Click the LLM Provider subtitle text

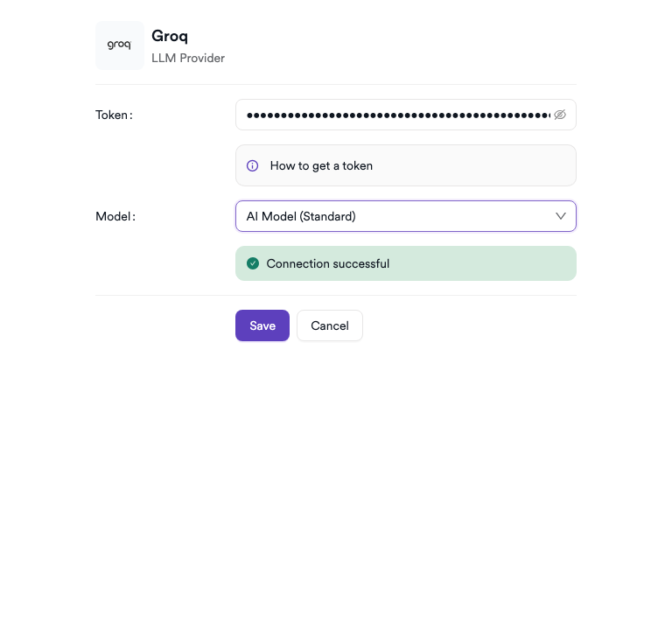point(188,59)
